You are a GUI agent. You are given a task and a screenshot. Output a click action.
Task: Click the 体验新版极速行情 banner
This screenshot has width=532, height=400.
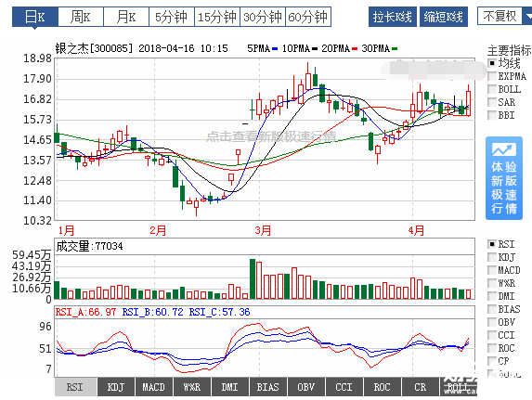[504, 178]
